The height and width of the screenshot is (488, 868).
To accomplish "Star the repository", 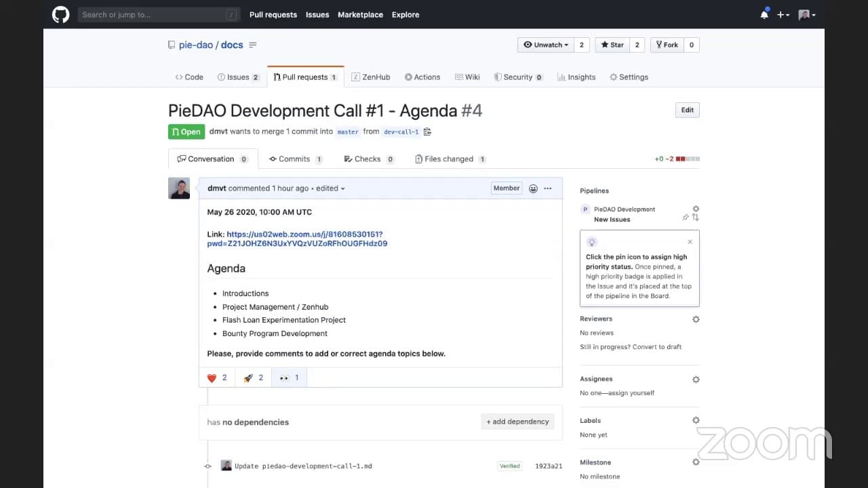I will tap(612, 45).
